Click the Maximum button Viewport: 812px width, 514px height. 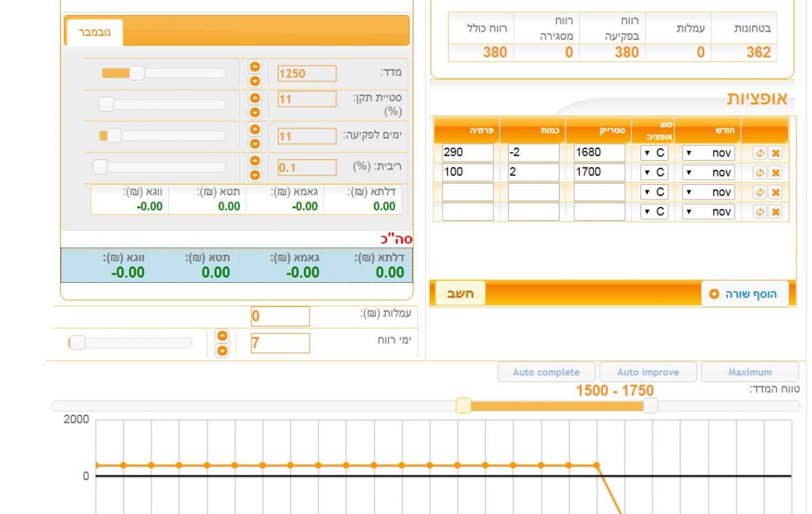point(749,372)
